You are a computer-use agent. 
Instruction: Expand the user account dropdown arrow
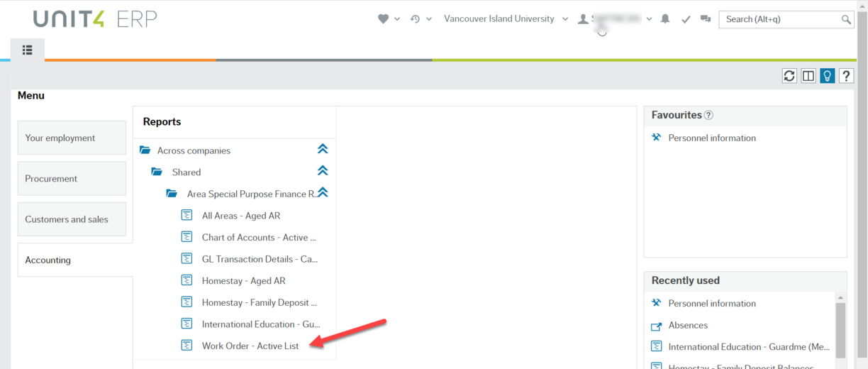coord(649,19)
